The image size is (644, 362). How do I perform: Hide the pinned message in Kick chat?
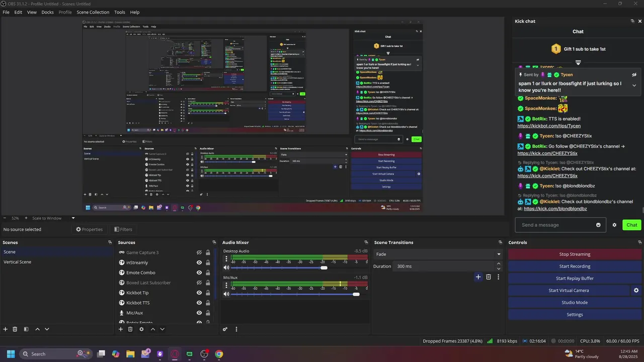point(634,74)
